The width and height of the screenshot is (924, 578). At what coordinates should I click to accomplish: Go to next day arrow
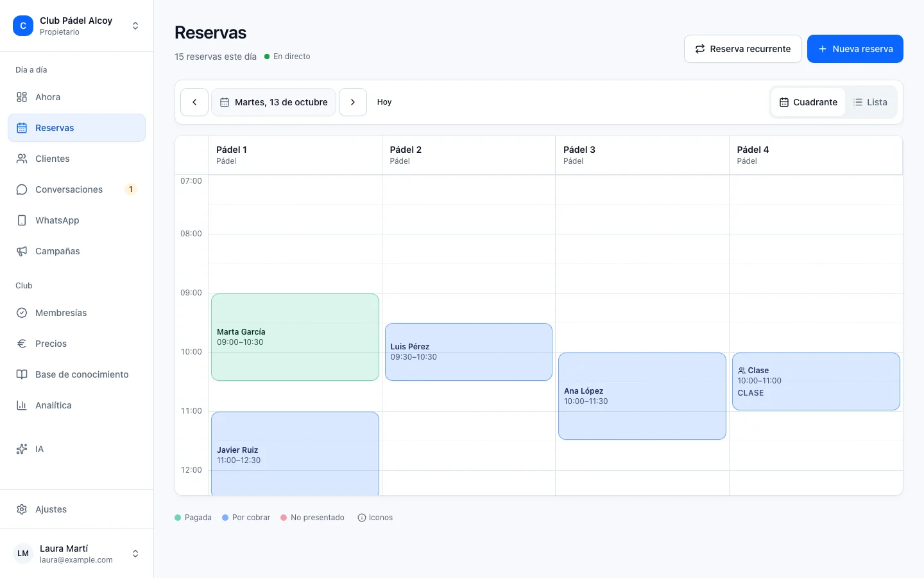click(353, 102)
